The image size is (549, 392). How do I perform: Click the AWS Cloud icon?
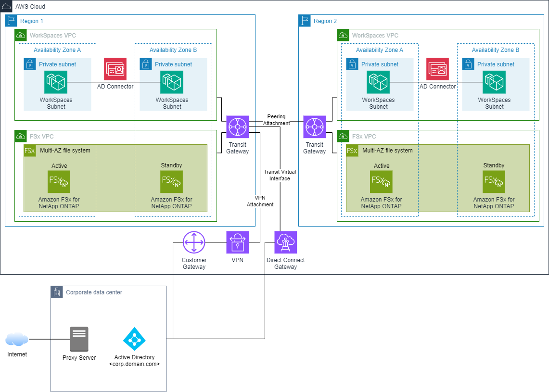point(6,6)
